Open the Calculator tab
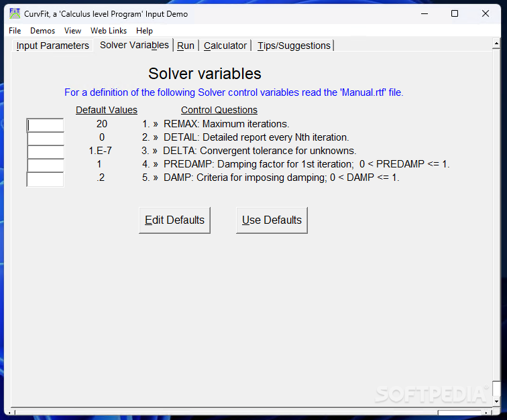Image resolution: width=507 pixels, height=420 pixels. click(x=225, y=46)
